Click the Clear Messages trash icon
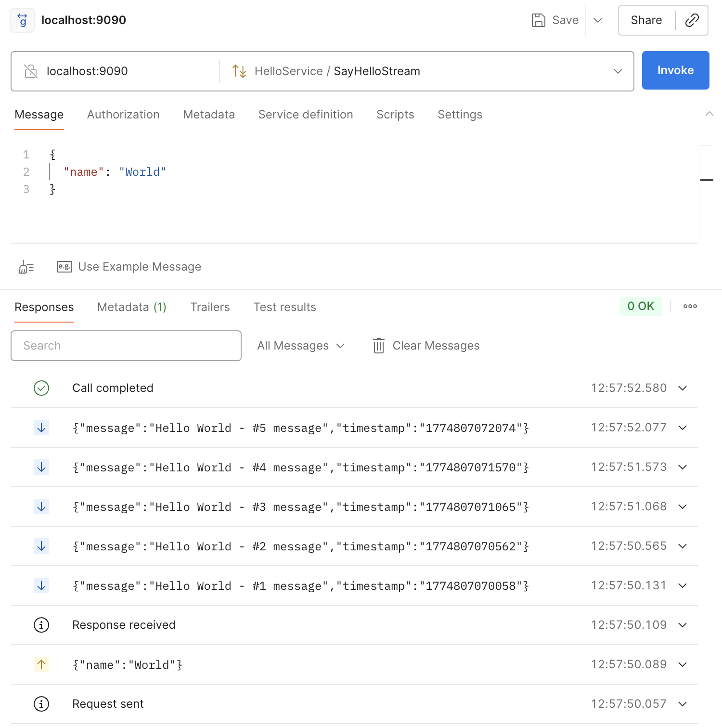The image size is (722, 728). point(379,346)
